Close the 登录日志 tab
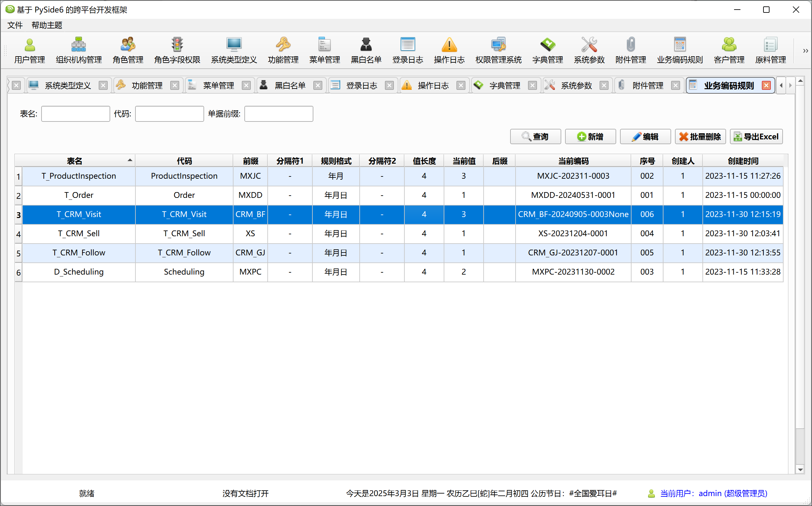The width and height of the screenshot is (812, 506). tap(389, 86)
